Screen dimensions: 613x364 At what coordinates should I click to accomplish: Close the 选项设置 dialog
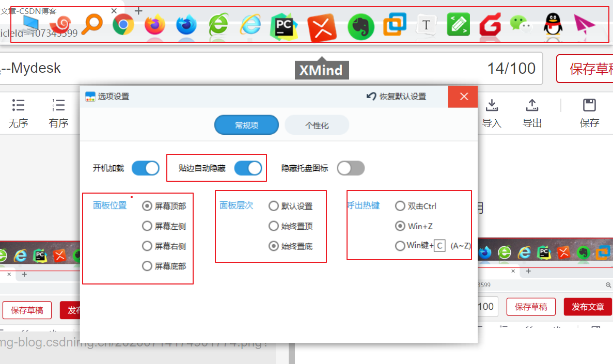pos(464,96)
